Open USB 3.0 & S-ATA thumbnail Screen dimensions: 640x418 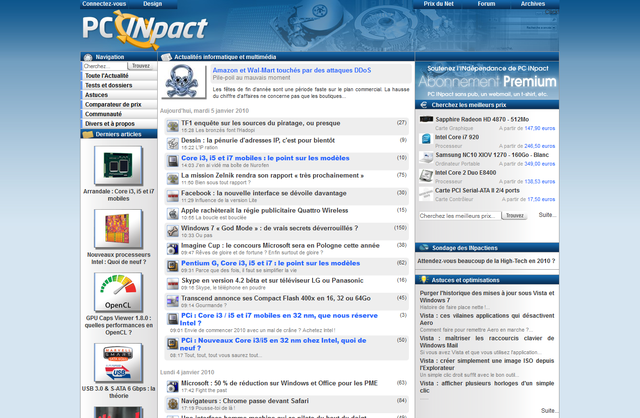click(118, 362)
